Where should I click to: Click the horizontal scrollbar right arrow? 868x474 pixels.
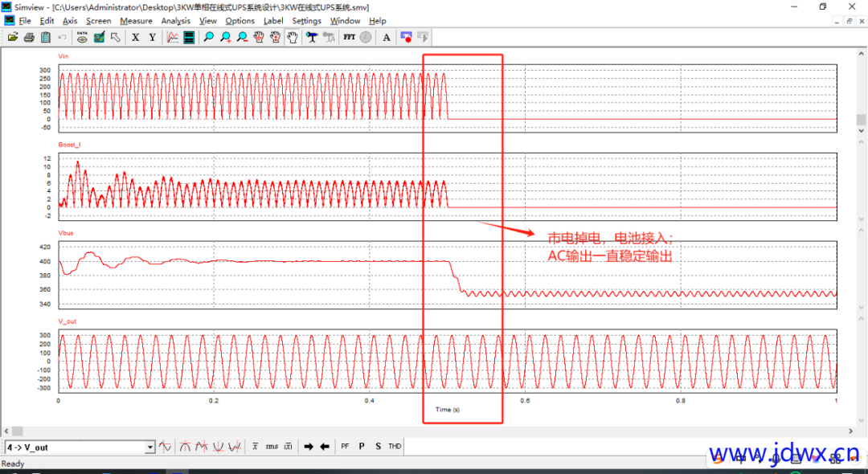point(851,431)
